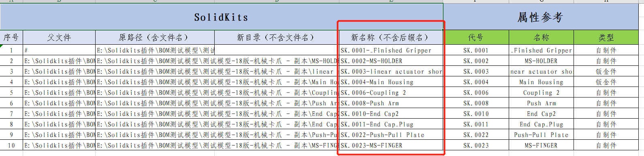Screen dimensions: 644x156
Task: Select the SolidKits merged header cell
Action: point(221,17)
